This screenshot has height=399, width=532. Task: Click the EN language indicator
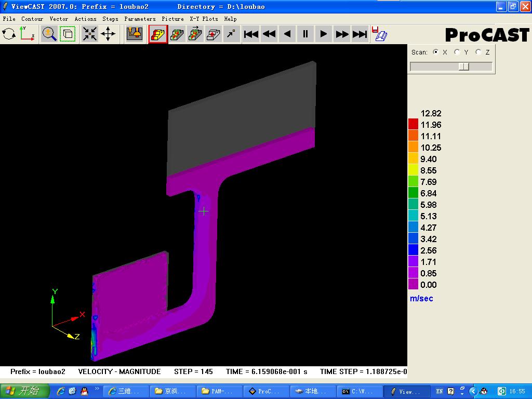(x=440, y=391)
